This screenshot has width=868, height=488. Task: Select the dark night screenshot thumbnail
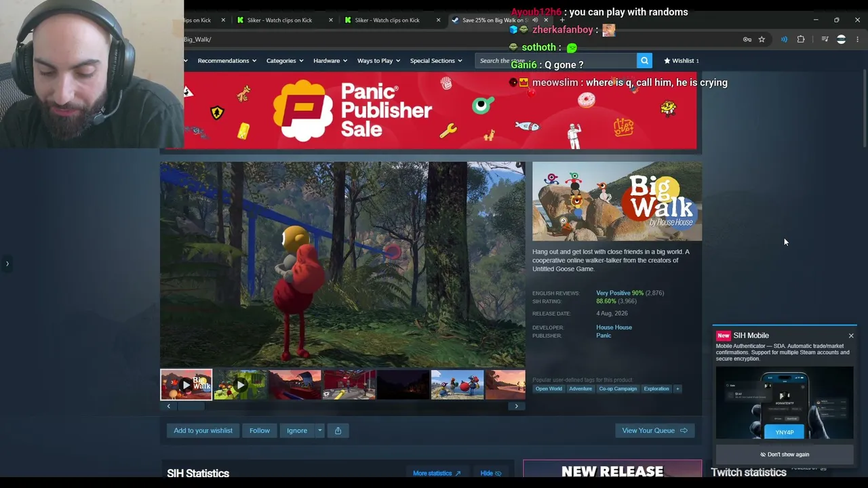click(x=403, y=385)
